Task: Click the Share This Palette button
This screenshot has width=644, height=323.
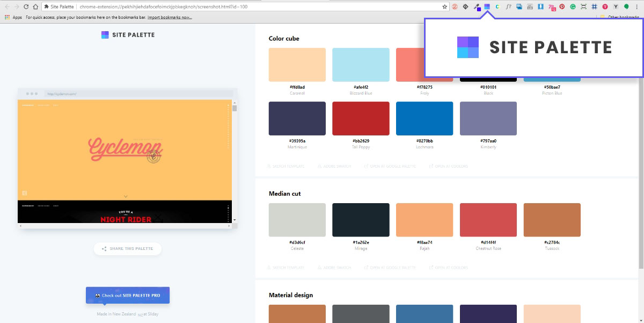Action: tap(128, 249)
